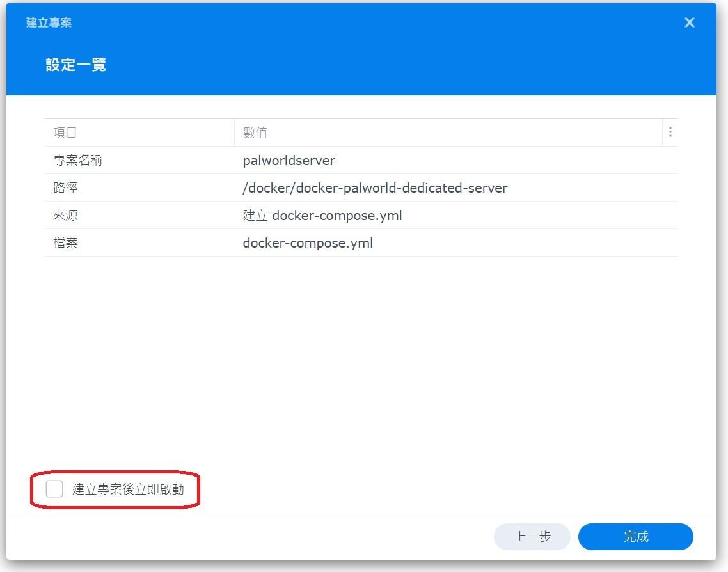The width and height of the screenshot is (728, 572).
Task: Go back with the 上一步 button
Action: (x=532, y=537)
